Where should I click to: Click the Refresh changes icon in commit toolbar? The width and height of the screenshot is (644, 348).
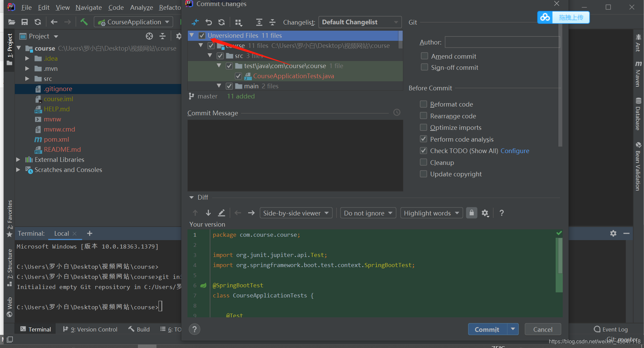tap(222, 22)
